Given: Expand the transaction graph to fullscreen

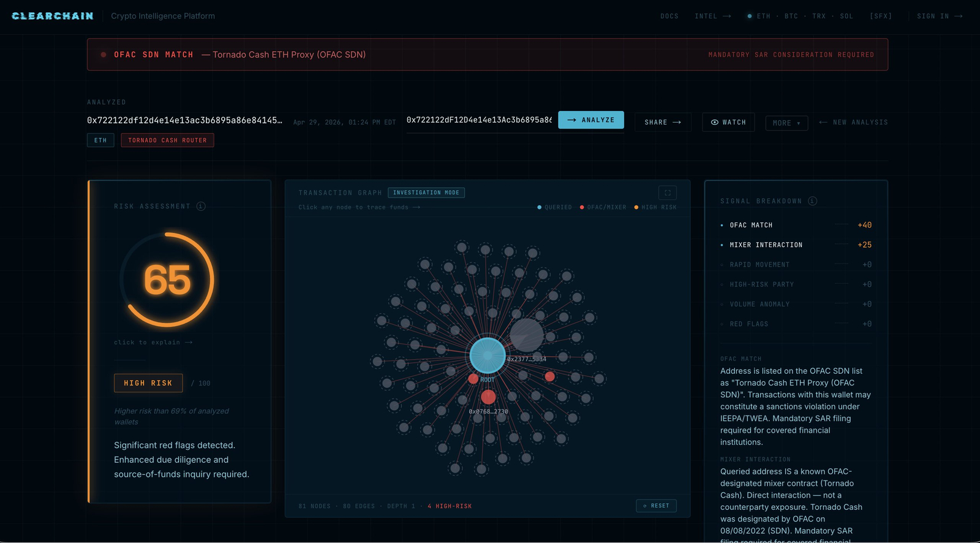Looking at the screenshot, I should pos(668,192).
